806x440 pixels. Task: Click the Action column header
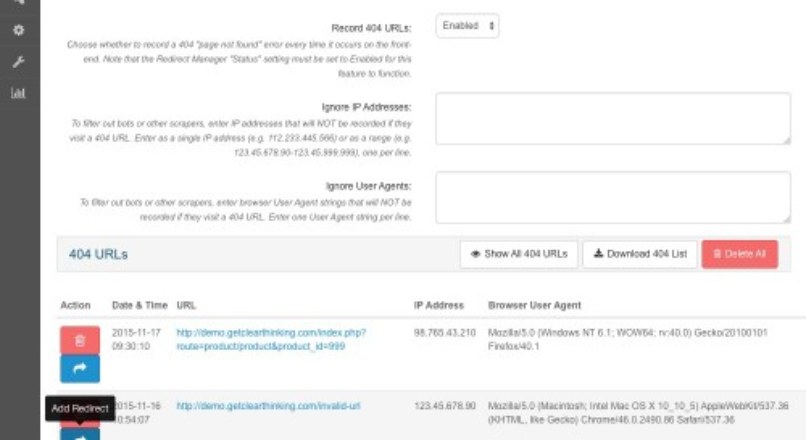(75, 305)
